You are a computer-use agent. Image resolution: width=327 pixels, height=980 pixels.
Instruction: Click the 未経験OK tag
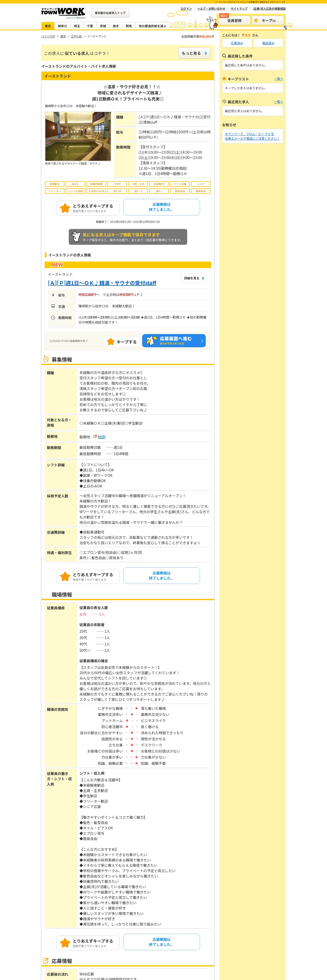pyautogui.click(x=159, y=184)
